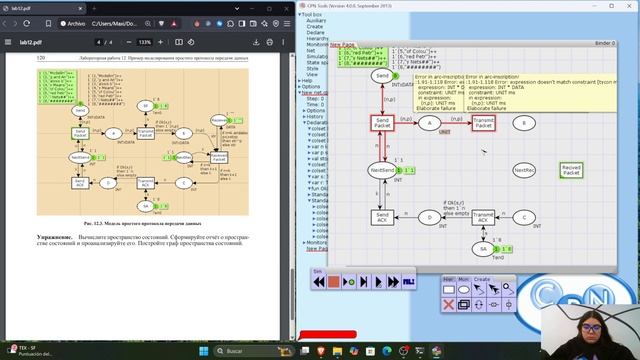This screenshot has width=640, height=360.
Task: Select the Transmit Packet transition
Action: [x=483, y=123]
